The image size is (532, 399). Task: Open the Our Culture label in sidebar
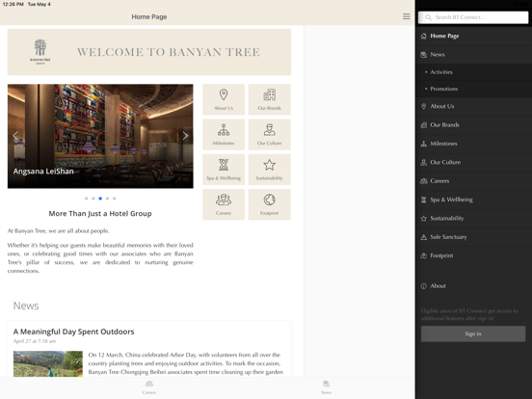[x=445, y=163]
